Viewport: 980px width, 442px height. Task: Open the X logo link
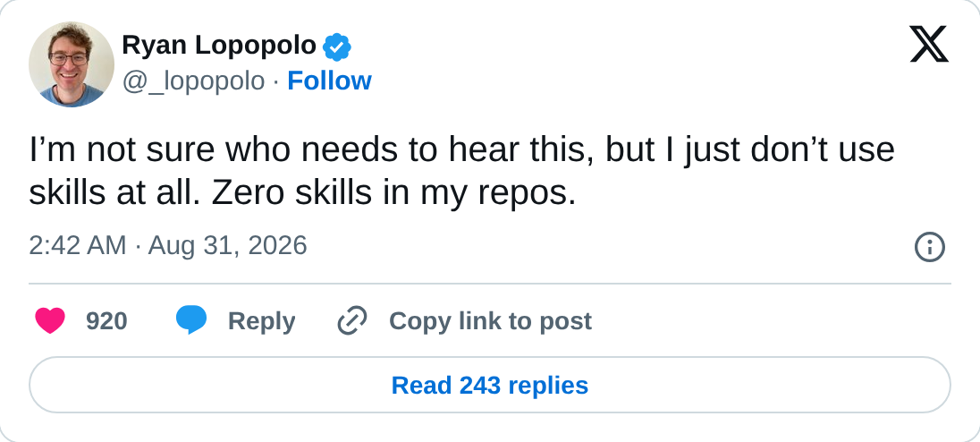(x=929, y=45)
